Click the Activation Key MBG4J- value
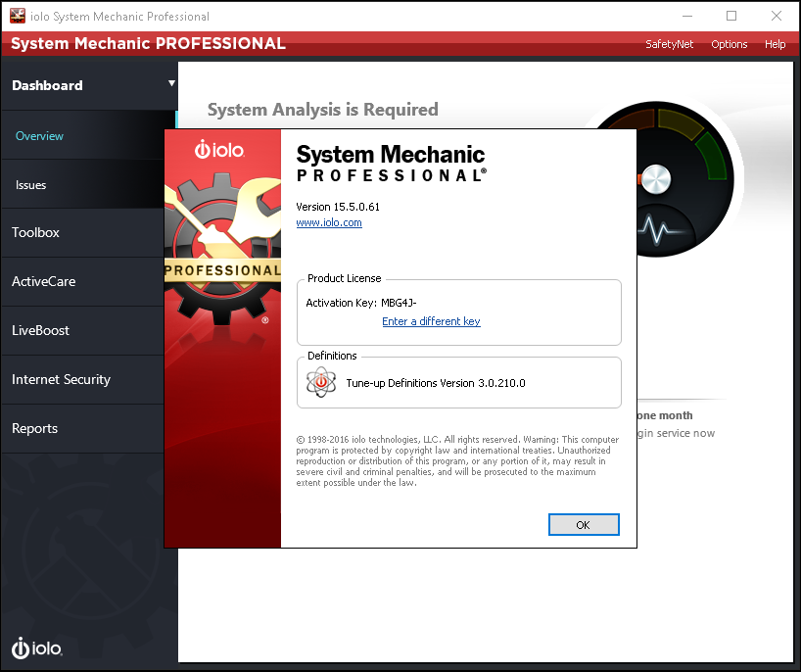The width and height of the screenshot is (801, 672). 399,303
